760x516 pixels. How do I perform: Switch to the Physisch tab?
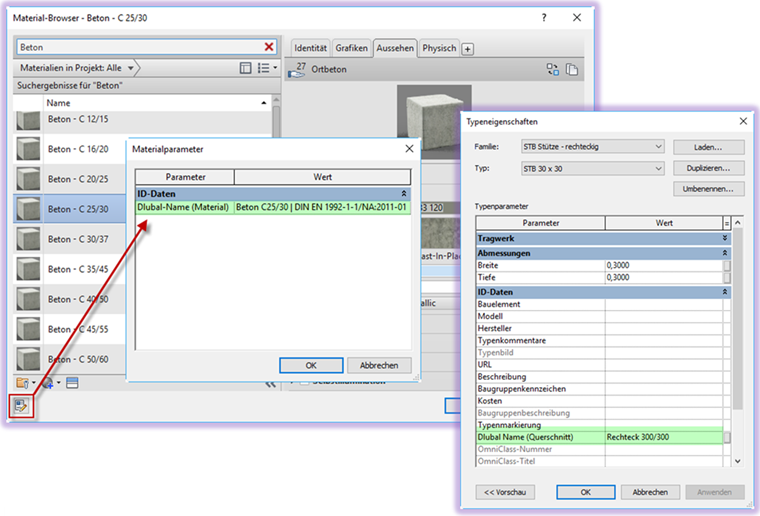[x=439, y=48]
